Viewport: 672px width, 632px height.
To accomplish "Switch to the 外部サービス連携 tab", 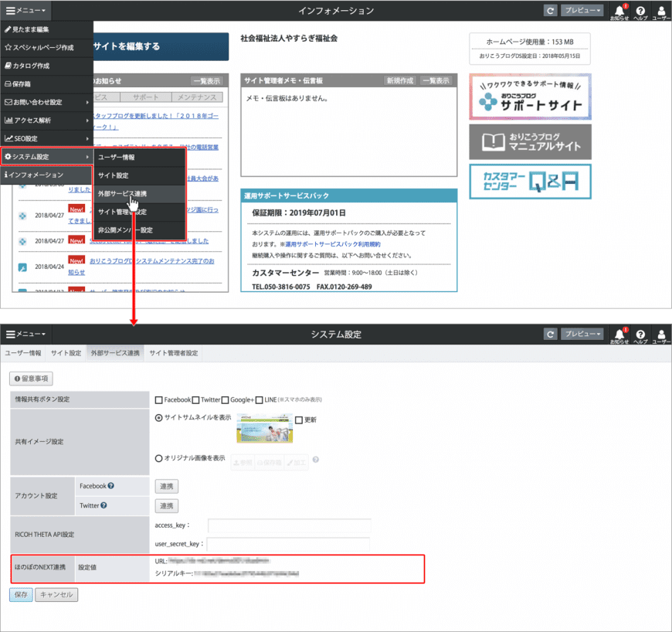I will (x=115, y=353).
